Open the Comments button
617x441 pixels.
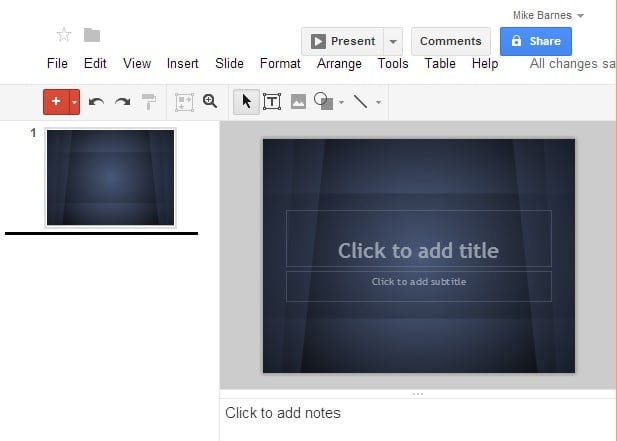point(451,41)
